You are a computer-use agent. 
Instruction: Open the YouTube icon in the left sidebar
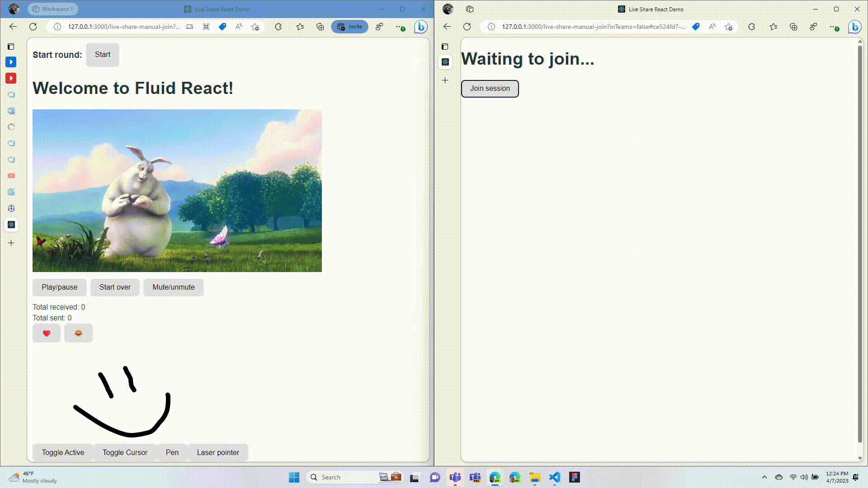[x=11, y=176]
